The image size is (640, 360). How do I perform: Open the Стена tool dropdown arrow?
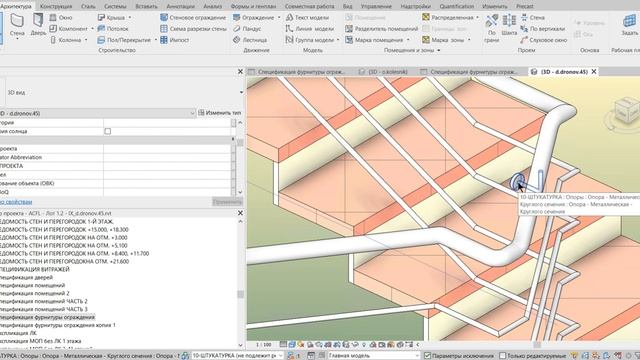17,39
